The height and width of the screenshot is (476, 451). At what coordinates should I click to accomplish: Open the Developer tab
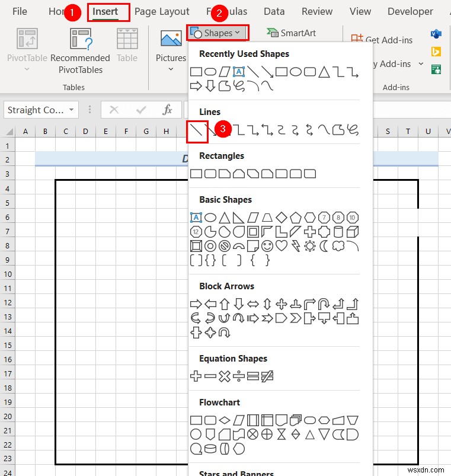(x=410, y=11)
